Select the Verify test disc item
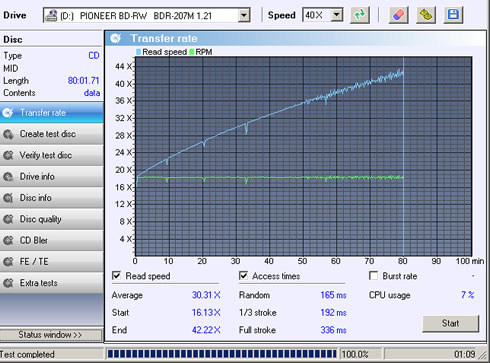 [x=51, y=155]
